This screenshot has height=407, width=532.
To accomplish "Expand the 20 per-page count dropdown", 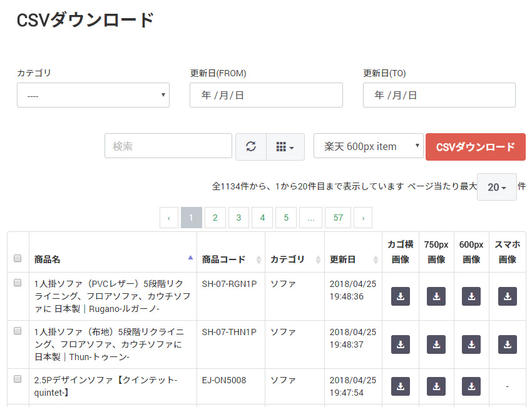I will [x=497, y=187].
